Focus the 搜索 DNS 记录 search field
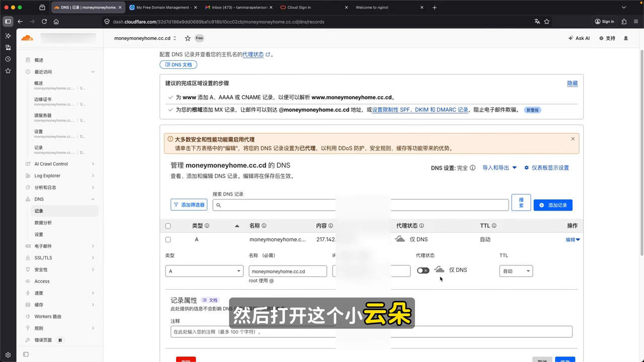This screenshot has width=644, height=362. point(360,205)
